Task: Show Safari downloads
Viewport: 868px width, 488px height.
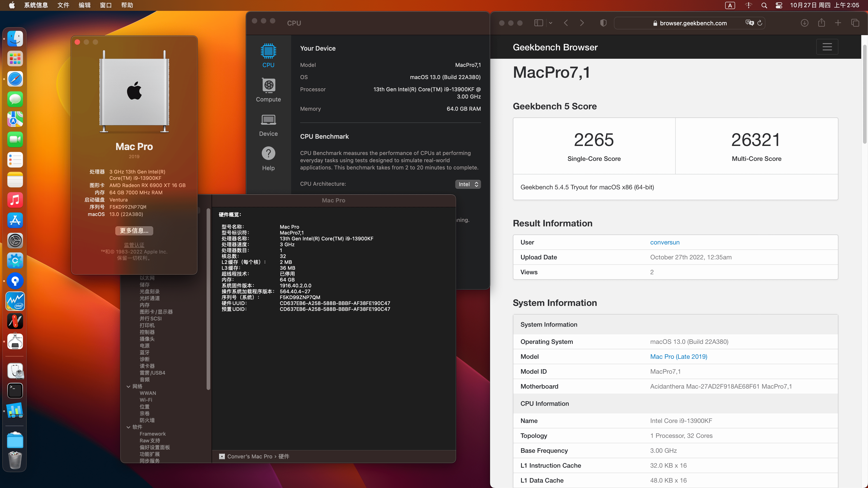Action: pyautogui.click(x=804, y=23)
